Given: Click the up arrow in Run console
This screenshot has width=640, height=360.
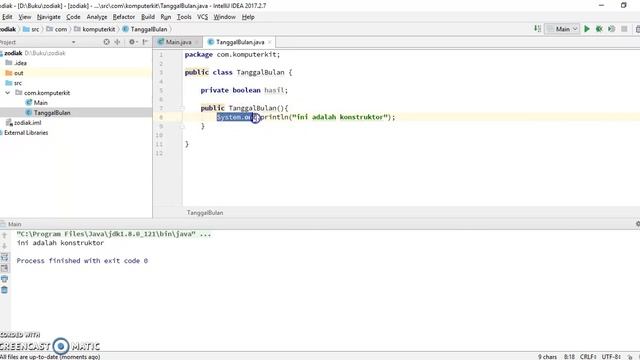Looking at the screenshot, I should point(4,235).
